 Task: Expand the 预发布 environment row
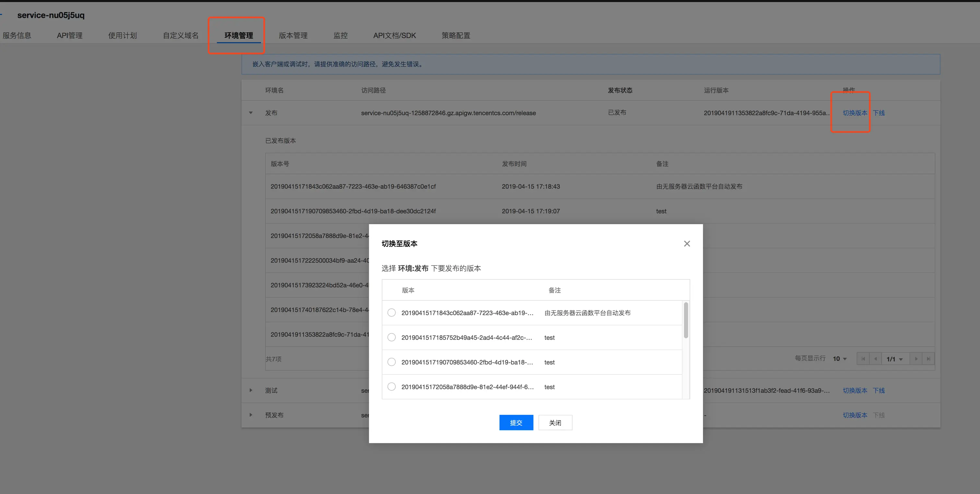point(251,415)
